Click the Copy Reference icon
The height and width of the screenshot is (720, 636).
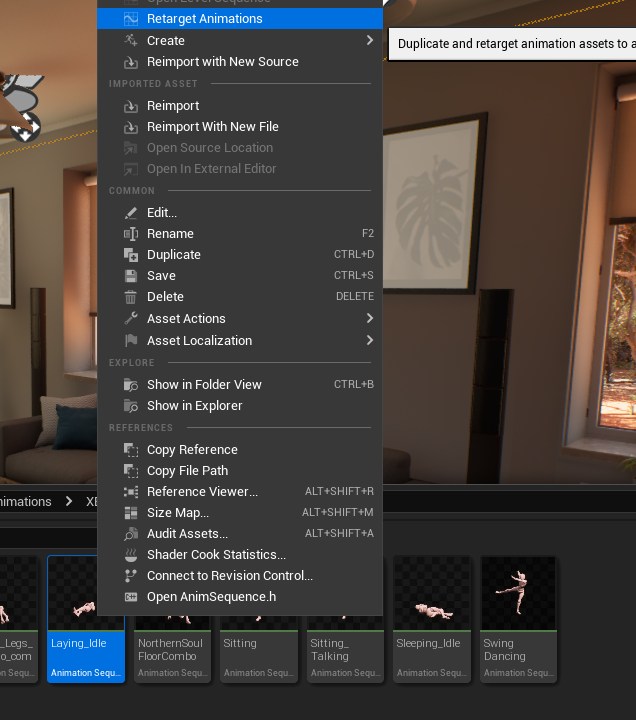coord(131,450)
